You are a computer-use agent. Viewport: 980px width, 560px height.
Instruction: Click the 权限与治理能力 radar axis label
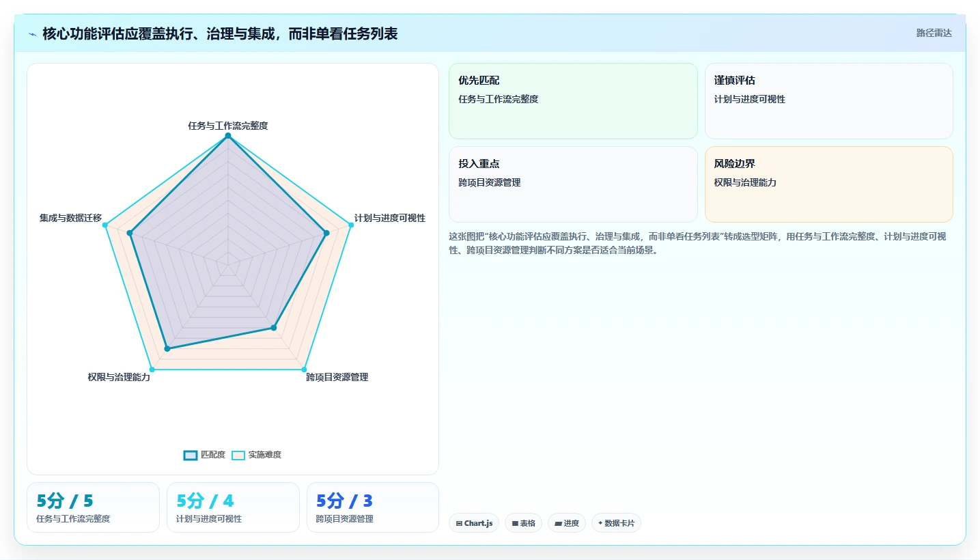click(x=119, y=377)
